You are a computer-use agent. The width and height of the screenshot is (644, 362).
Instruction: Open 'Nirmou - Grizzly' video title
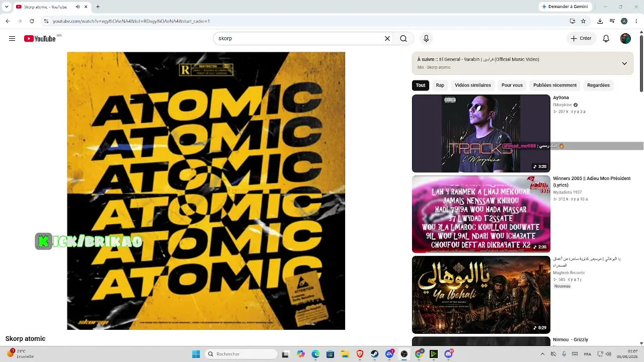(x=571, y=340)
